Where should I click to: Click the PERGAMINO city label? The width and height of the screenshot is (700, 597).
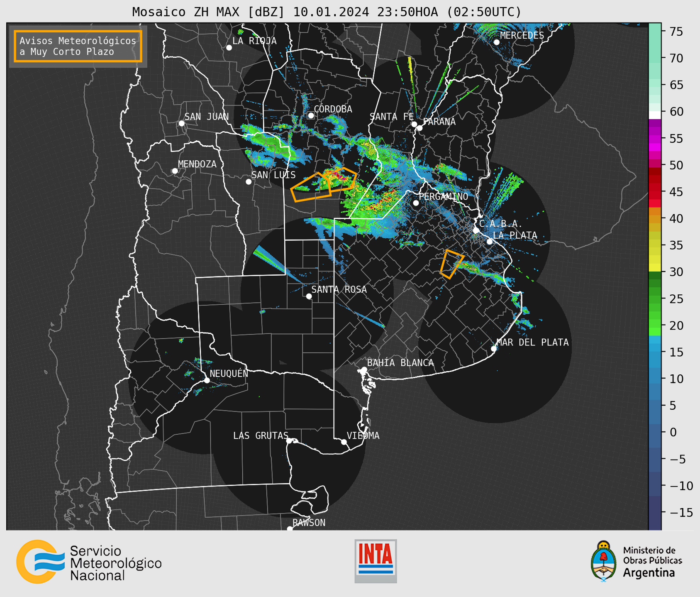[x=443, y=196]
